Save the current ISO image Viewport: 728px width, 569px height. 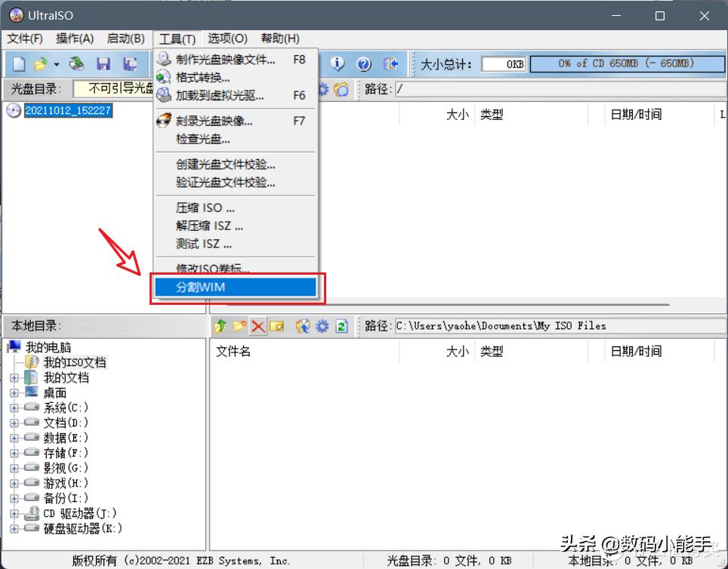pyautogui.click(x=104, y=63)
